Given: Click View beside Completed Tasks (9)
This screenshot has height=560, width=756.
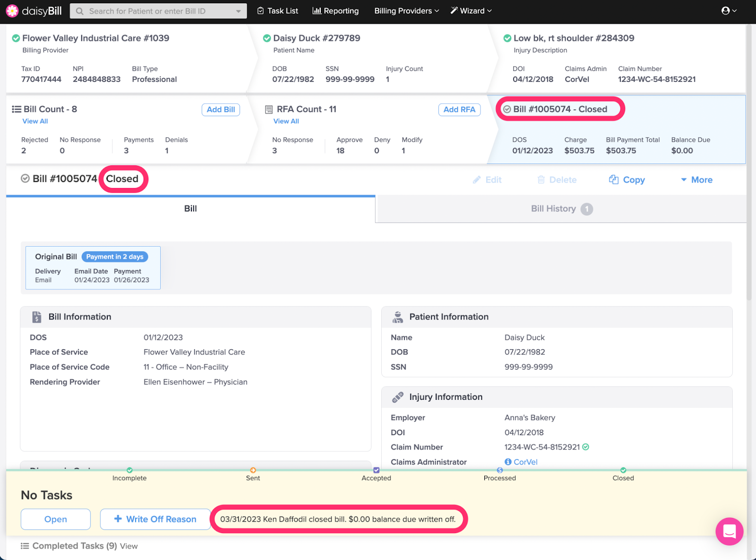Looking at the screenshot, I should pos(129,546).
